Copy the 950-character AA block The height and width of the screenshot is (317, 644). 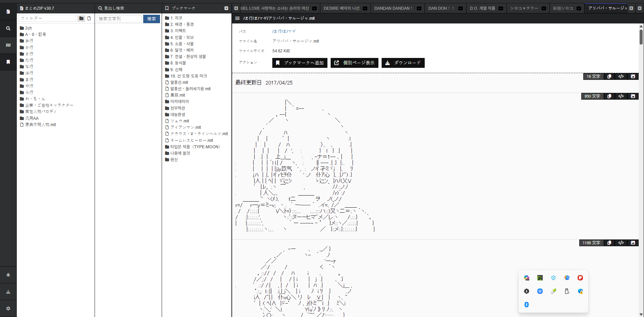[609, 96]
